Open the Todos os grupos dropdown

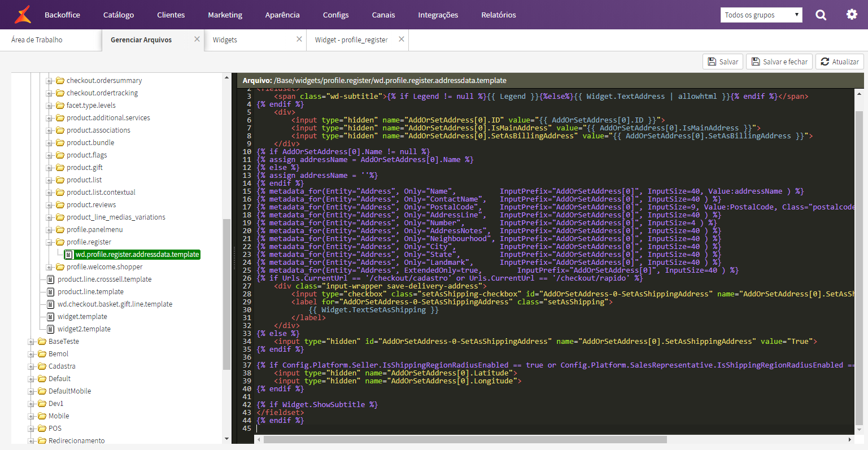tap(761, 15)
